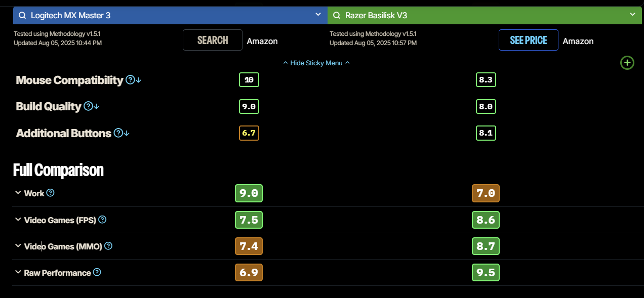Click Razer FPS score 8.6
644x298 pixels.
point(486,220)
